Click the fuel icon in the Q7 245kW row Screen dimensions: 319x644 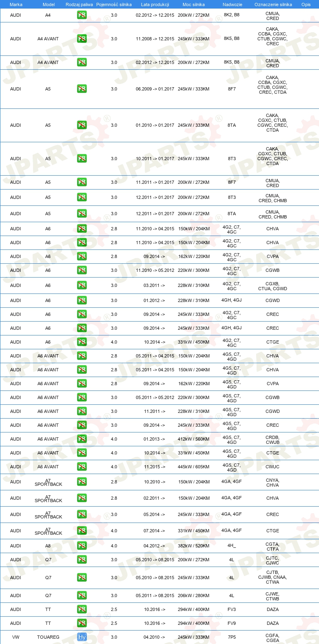click(x=82, y=578)
